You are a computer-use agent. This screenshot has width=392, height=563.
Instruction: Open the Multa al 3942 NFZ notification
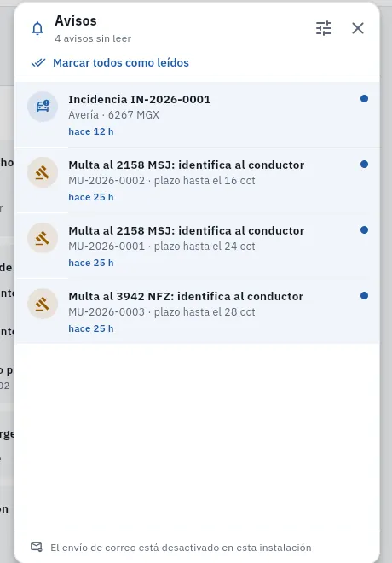[x=197, y=311]
